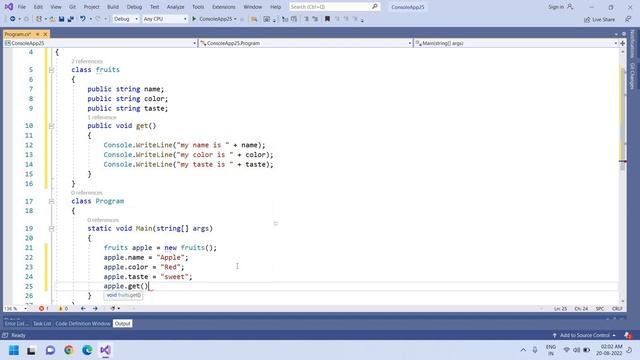Screen dimensions: 640x360
Task: Click the Save All toolbar icon
Action: coord(71,19)
